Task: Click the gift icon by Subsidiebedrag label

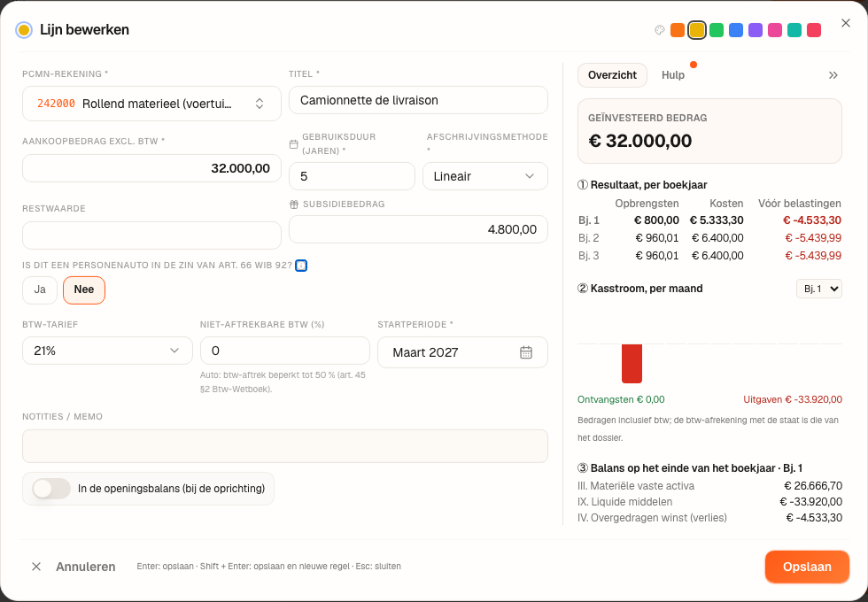Action: coord(294,205)
